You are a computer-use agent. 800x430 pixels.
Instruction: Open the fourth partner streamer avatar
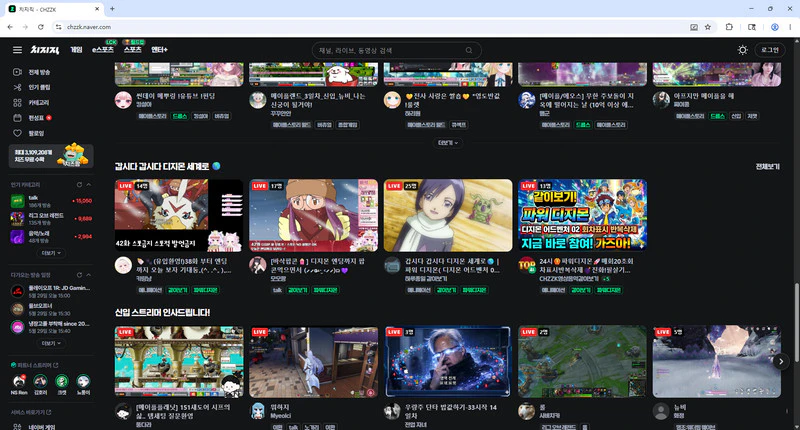83,381
